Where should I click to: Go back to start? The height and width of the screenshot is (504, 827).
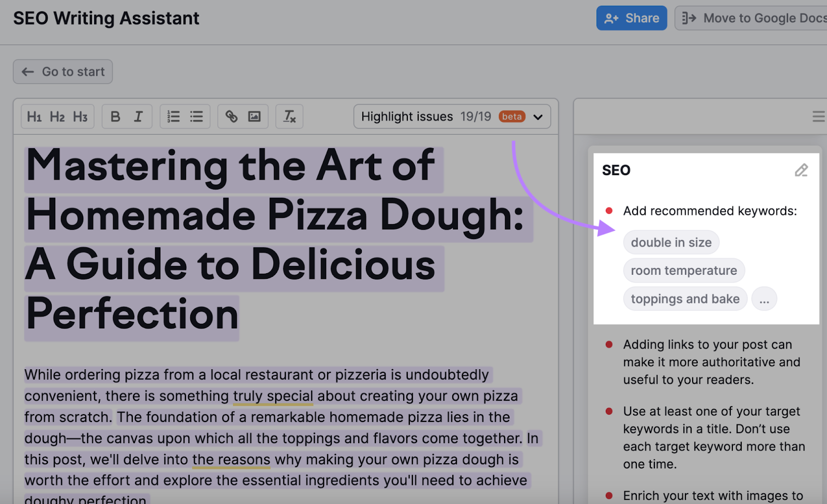(x=63, y=71)
